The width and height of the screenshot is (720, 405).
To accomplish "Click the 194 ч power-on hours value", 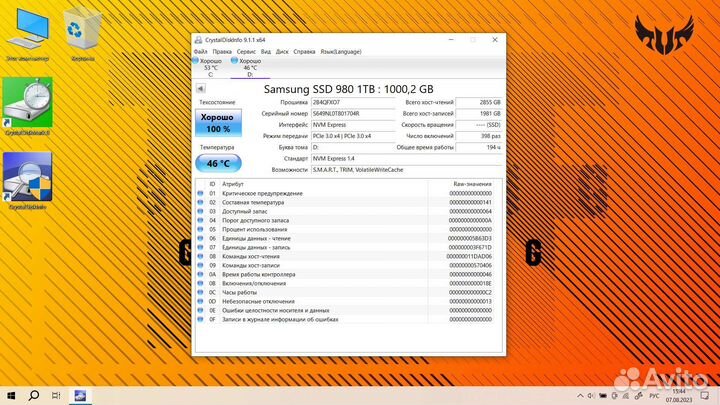I will [x=479, y=147].
